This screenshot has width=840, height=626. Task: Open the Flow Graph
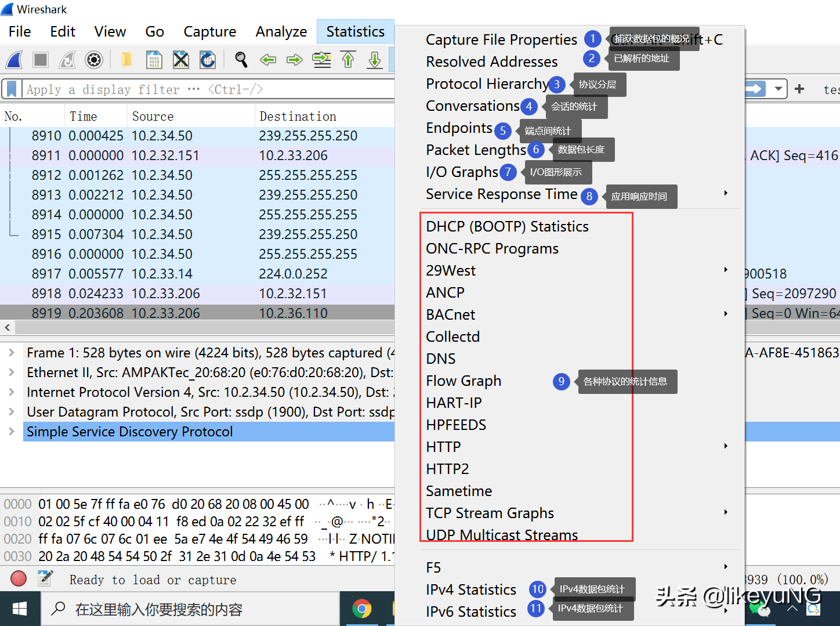tap(464, 381)
